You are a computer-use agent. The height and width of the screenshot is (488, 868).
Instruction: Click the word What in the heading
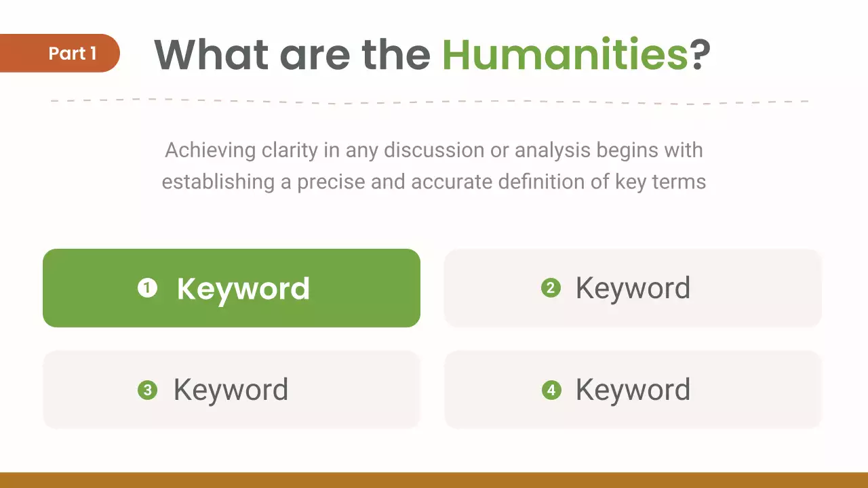click(x=210, y=54)
